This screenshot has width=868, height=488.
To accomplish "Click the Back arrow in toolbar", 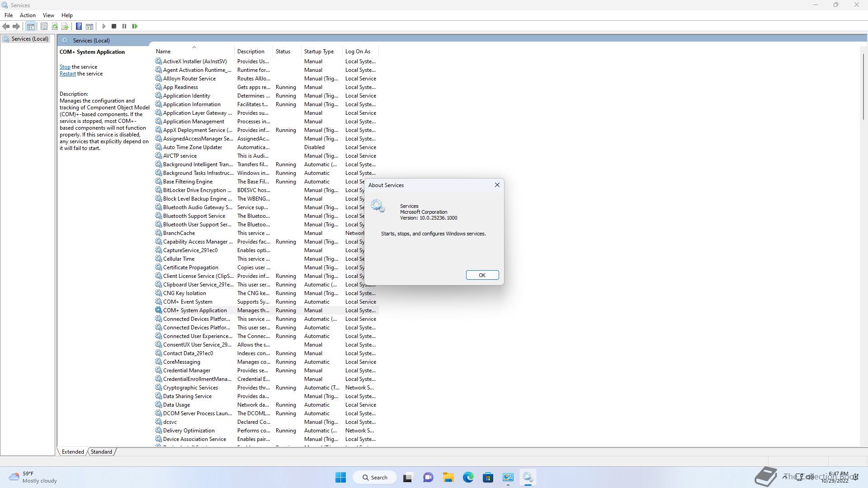I will 6,26.
